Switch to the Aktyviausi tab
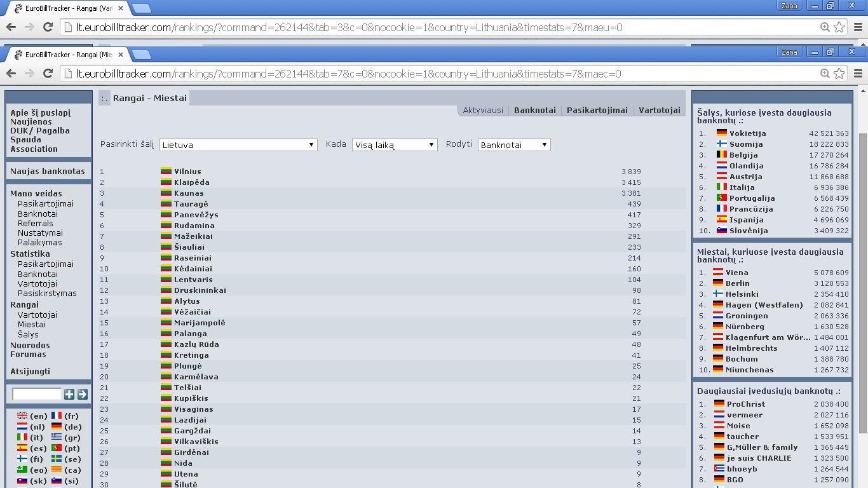868x488 pixels. [x=483, y=110]
